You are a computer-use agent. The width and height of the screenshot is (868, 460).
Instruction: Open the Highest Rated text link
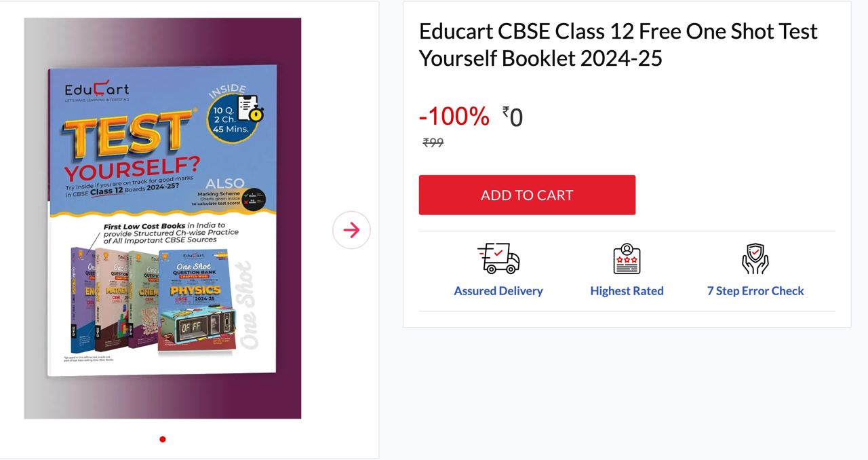coord(627,291)
